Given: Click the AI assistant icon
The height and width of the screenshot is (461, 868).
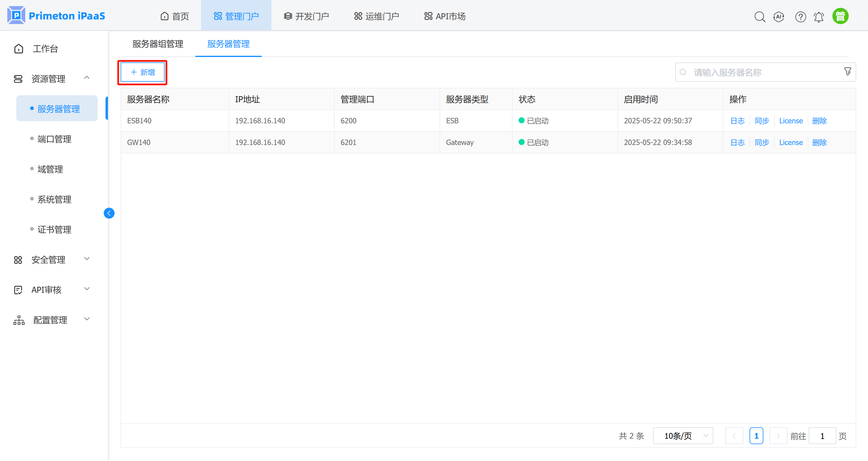Looking at the screenshot, I should (x=779, y=17).
